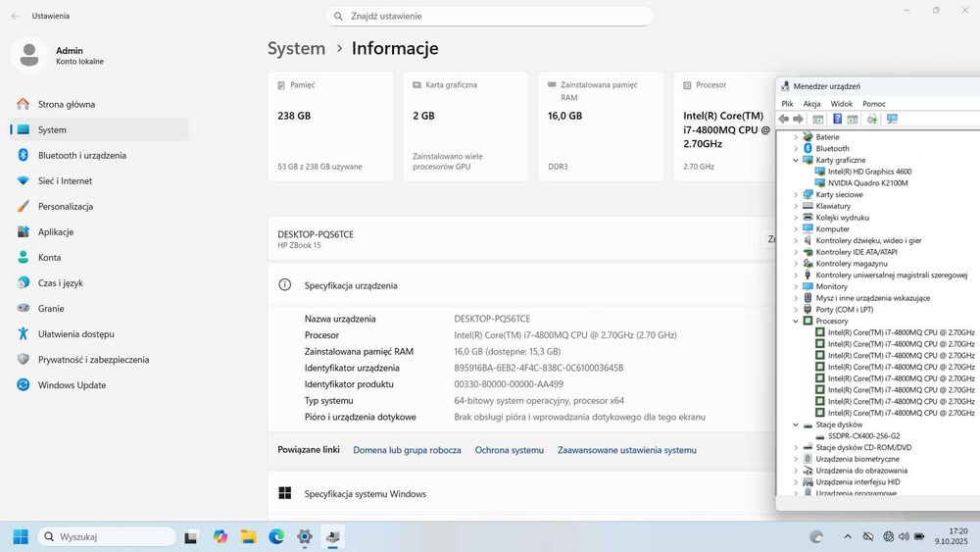Image resolution: width=980 pixels, height=552 pixels.
Task: Launch Copilot from the taskbar
Action: (x=220, y=536)
